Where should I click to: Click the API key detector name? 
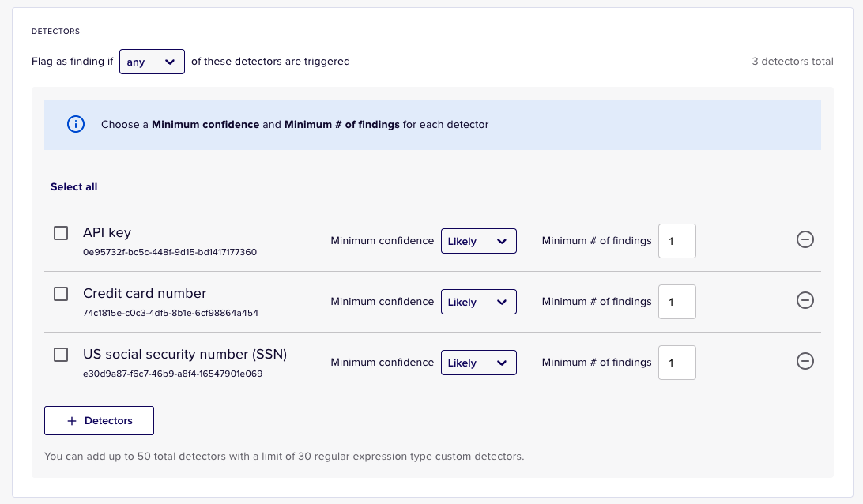(107, 233)
